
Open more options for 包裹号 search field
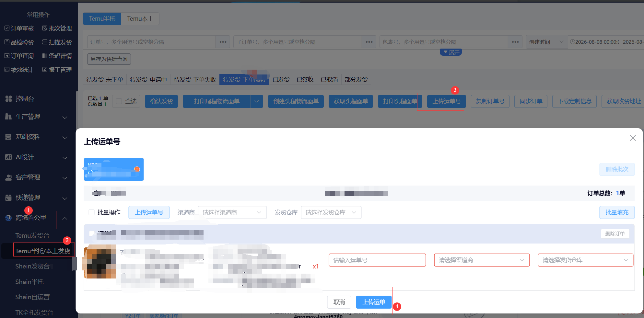tap(515, 42)
